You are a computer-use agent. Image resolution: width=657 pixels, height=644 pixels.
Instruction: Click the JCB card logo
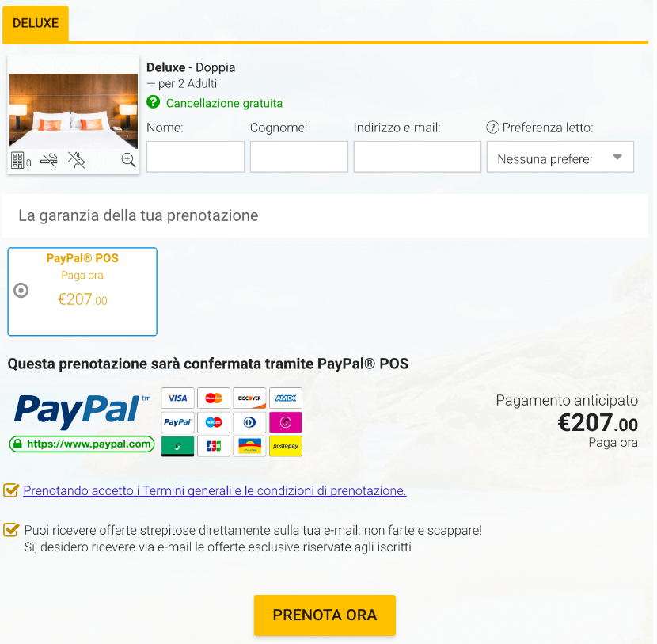pyautogui.click(x=214, y=446)
